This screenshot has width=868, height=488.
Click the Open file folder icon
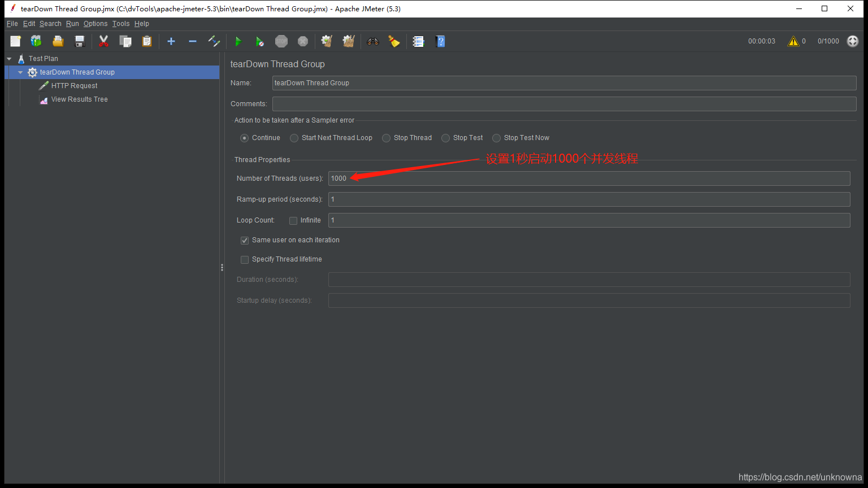click(58, 41)
